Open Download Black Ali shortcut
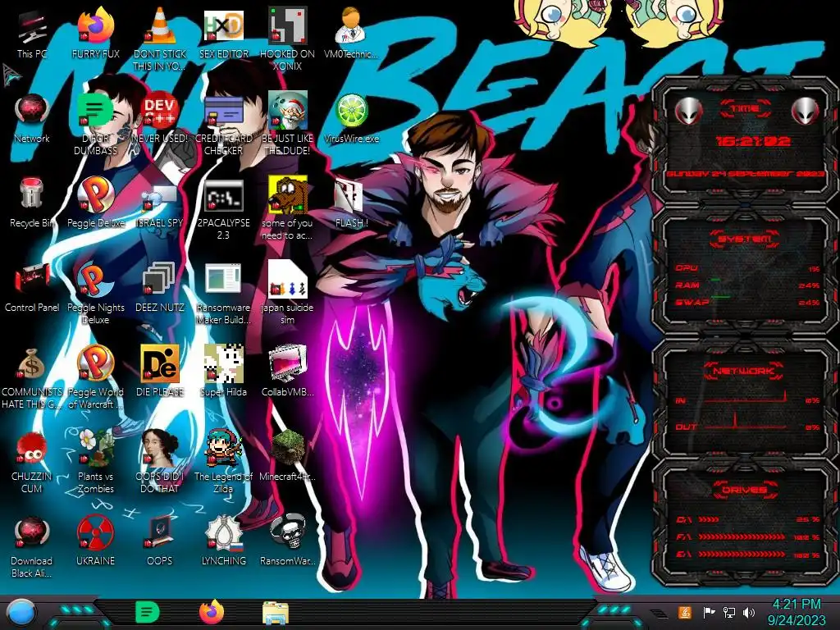The width and height of the screenshot is (840, 630). click(x=32, y=546)
